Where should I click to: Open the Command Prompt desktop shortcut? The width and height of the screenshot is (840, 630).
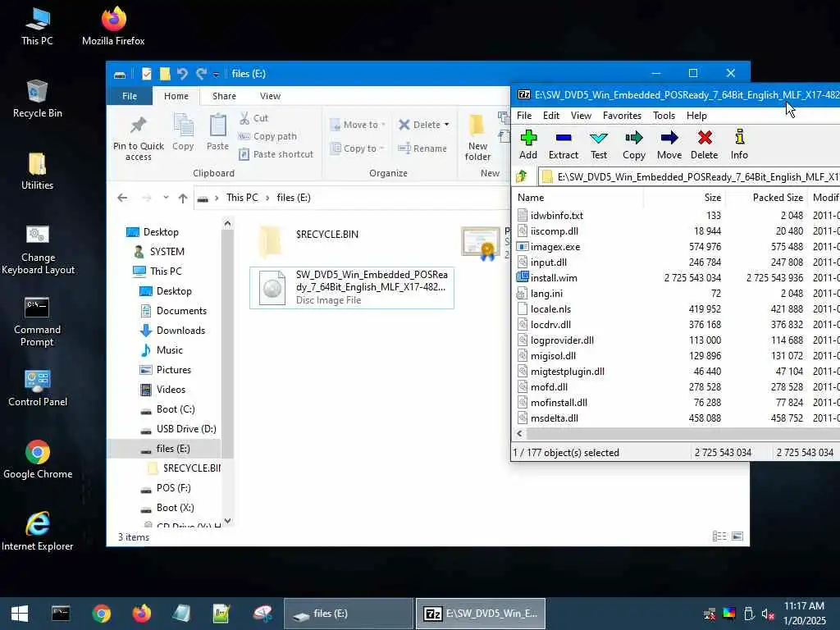pyautogui.click(x=37, y=322)
